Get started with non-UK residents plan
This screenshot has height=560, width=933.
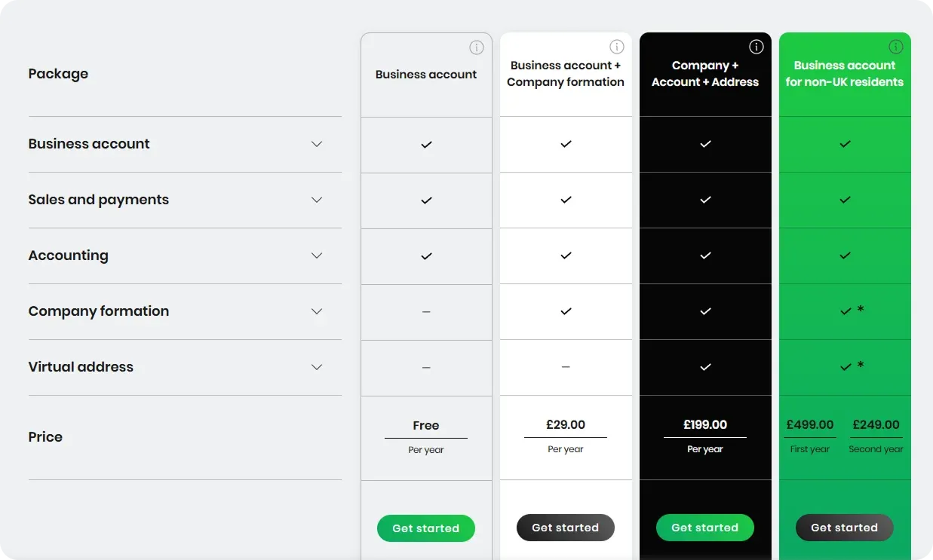pyautogui.click(x=845, y=528)
